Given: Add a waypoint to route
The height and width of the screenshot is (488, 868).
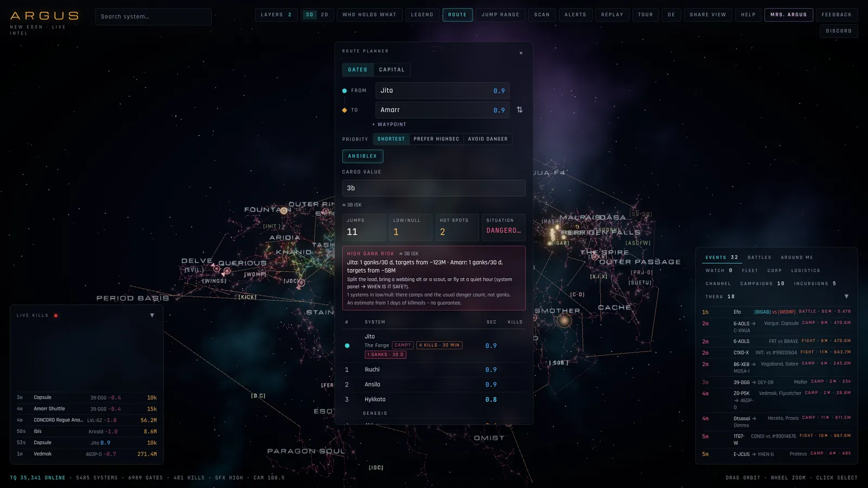Looking at the screenshot, I should [x=389, y=124].
